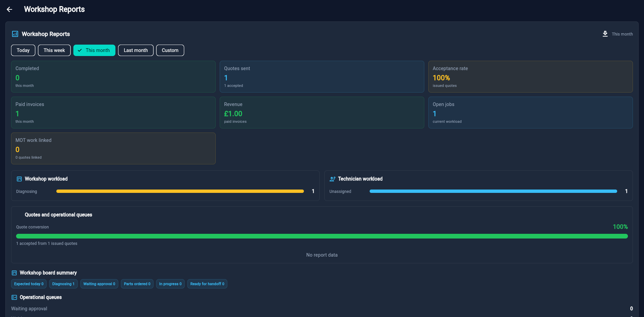This screenshot has height=317, width=644.
Task: Click the '1 accepted' quotes caption
Action: click(233, 86)
